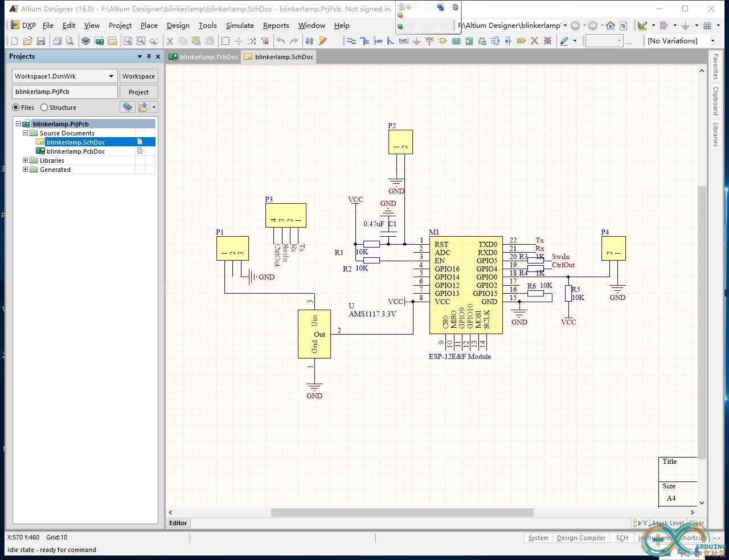Click the Workspace button

(138, 76)
